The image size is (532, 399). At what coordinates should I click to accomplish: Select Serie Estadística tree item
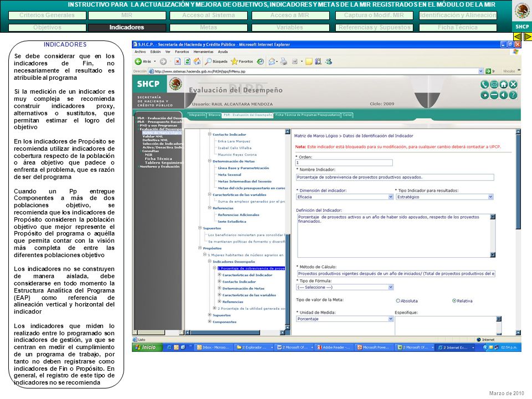(x=232, y=222)
